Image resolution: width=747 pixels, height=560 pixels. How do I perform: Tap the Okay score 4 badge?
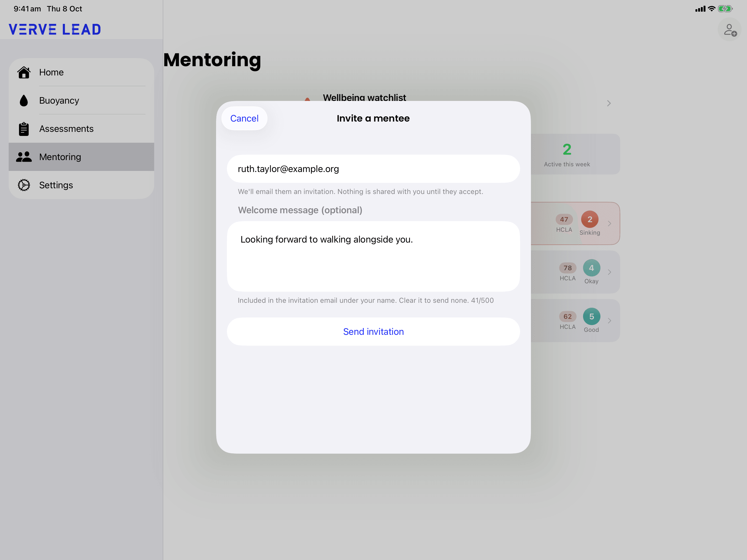click(591, 268)
